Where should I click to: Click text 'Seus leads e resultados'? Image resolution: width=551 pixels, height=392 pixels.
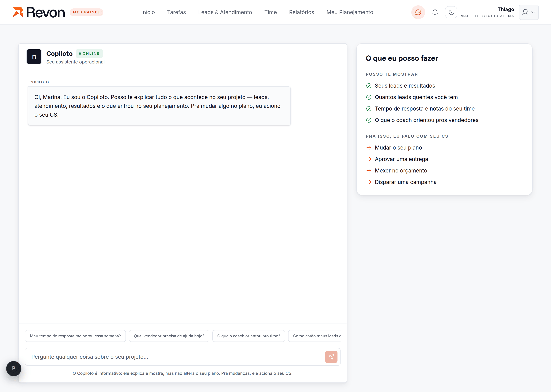[x=405, y=86]
